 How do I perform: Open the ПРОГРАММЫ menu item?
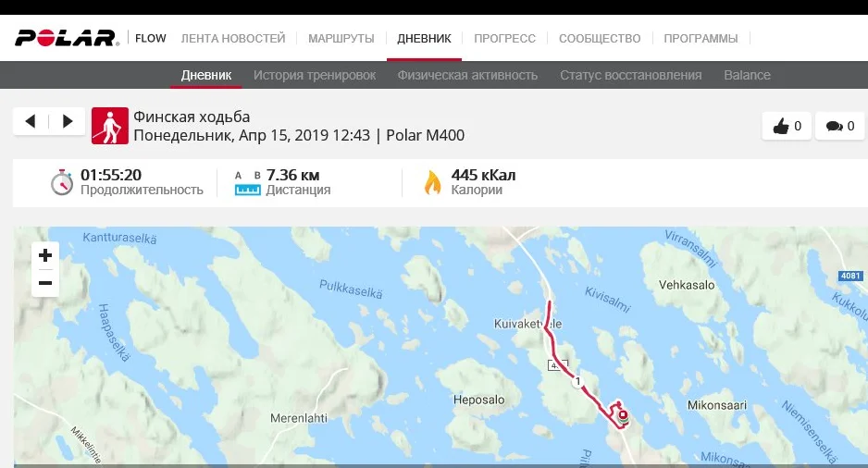pyautogui.click(x=701, y=39)
